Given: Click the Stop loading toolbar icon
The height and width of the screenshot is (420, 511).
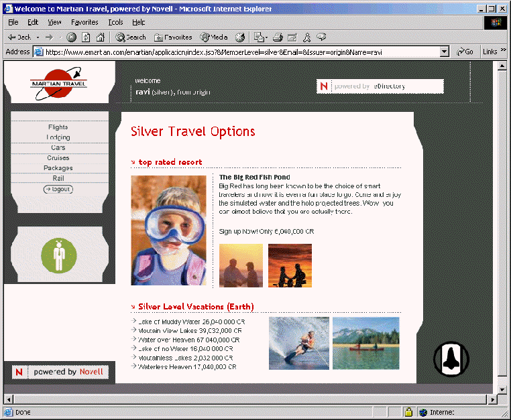Looking at the screenshot, I should [72, 38].
